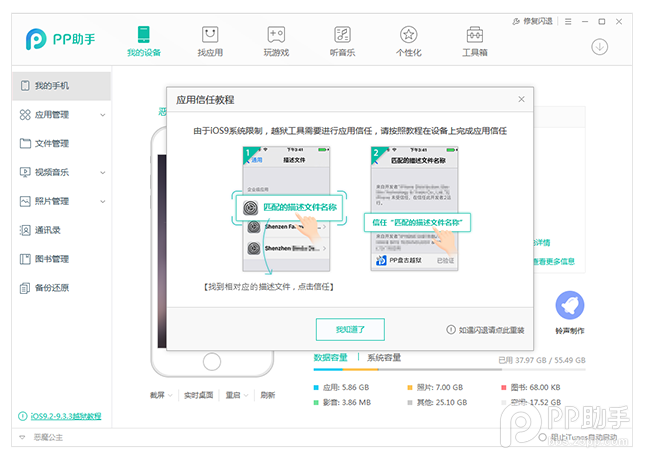Switch to the 系统容量 tab
Viewport: 645px width, 460px height.
[384, 357]
